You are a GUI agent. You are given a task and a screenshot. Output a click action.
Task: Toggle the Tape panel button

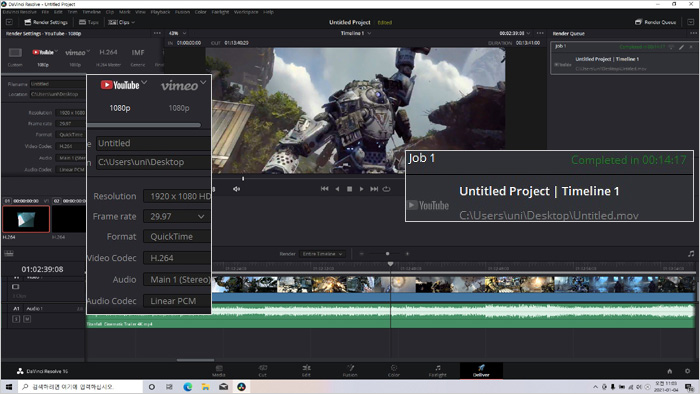coord(88,22)
